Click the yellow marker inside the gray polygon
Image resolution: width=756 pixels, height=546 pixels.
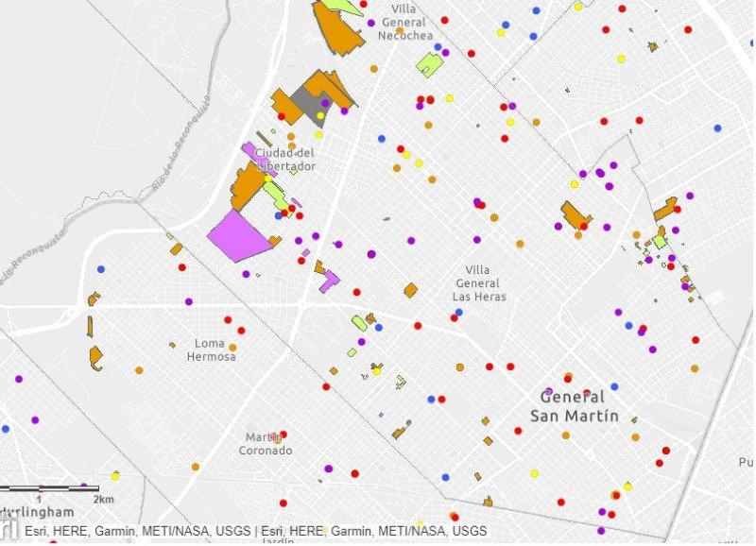320,115
